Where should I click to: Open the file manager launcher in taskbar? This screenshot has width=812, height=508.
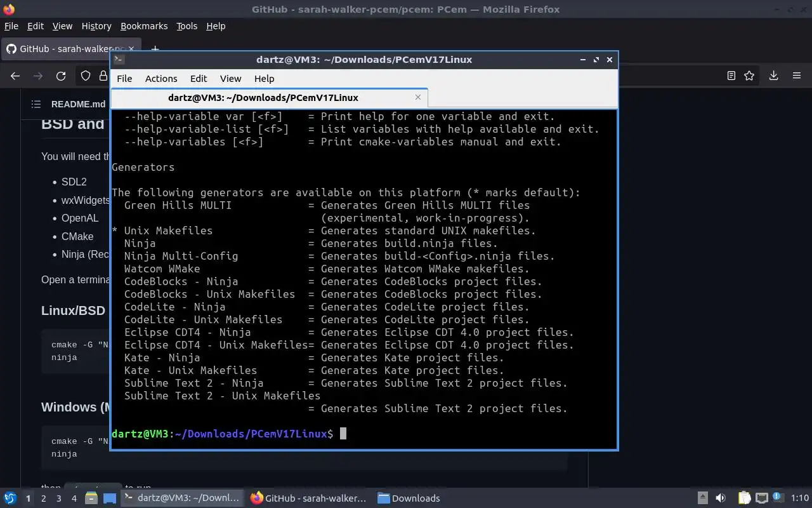91,498
